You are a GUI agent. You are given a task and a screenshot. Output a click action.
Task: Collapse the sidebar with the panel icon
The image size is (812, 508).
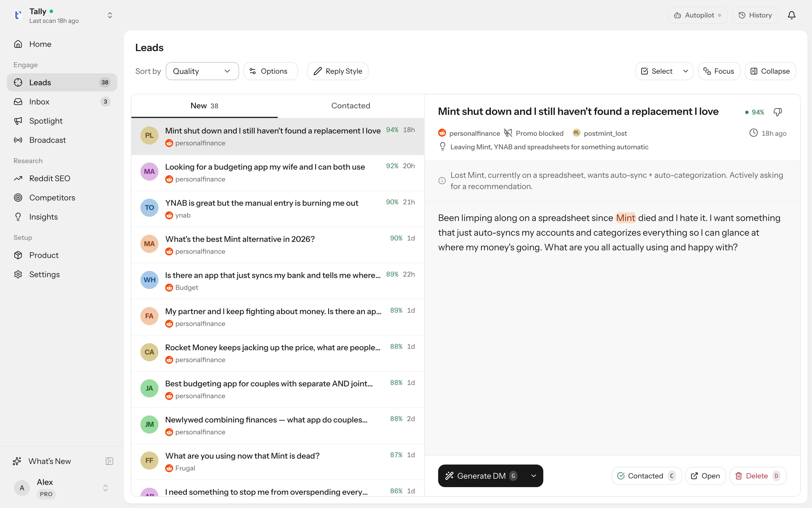pyautogui.click(x=109, y=461)
